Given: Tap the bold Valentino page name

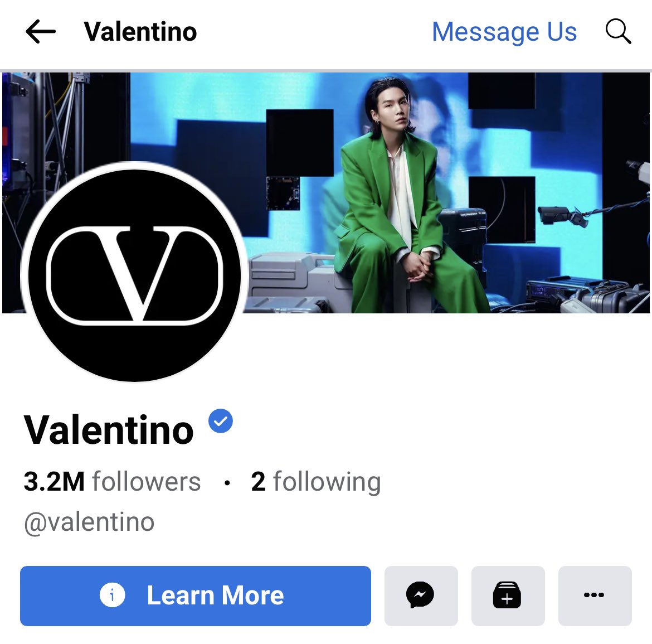Looking at the screenshot, I should click(109, 430).
